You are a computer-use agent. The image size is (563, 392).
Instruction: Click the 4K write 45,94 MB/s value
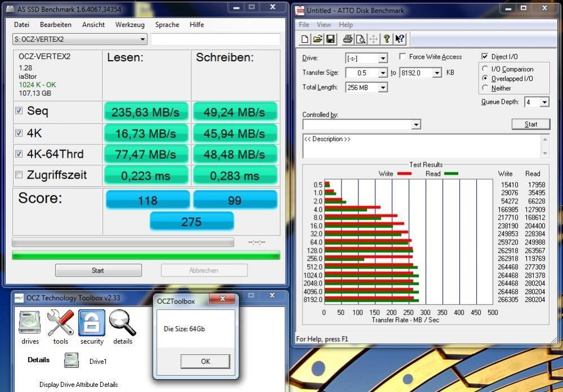pos(234,133)
